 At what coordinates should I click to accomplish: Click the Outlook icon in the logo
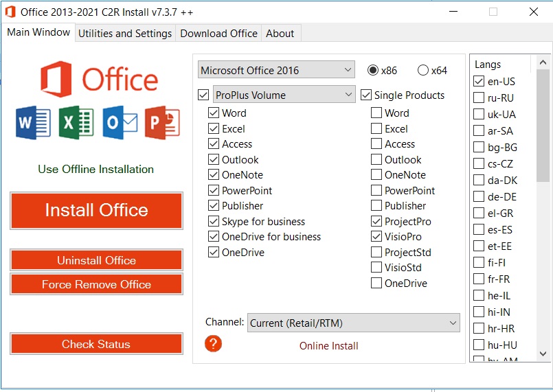tap(120, 123)
